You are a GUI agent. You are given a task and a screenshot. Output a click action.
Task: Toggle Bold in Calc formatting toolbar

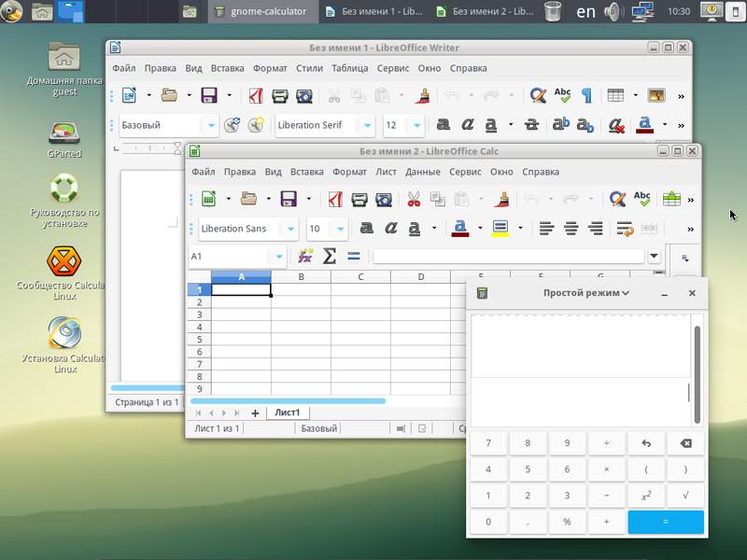(x=366, y=229)
